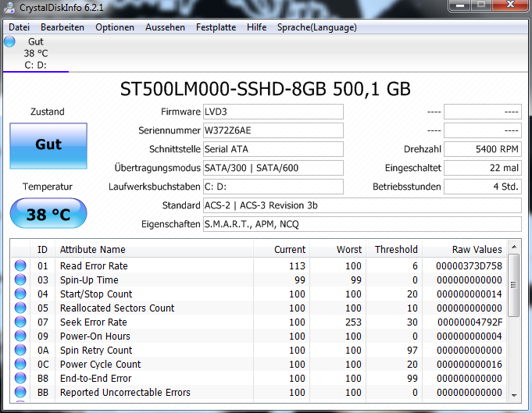This screenshot has width=532, height=413.
Task: Click the Laufwerksbuchstaben field
Action: tap(273, 187)
